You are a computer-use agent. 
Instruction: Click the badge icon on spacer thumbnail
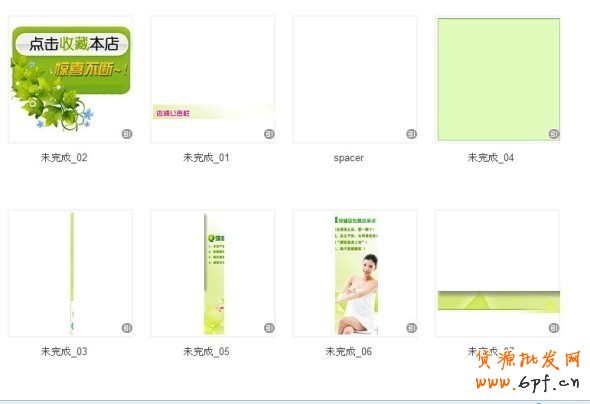point(411,134)
